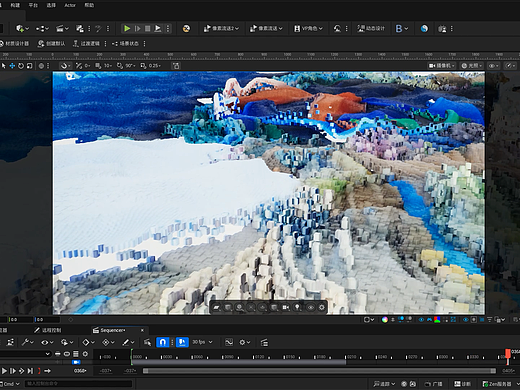The height and width of the screenshot is (390, 520).
Task: Activate the rotate gizmo tool
Action: 21,66
